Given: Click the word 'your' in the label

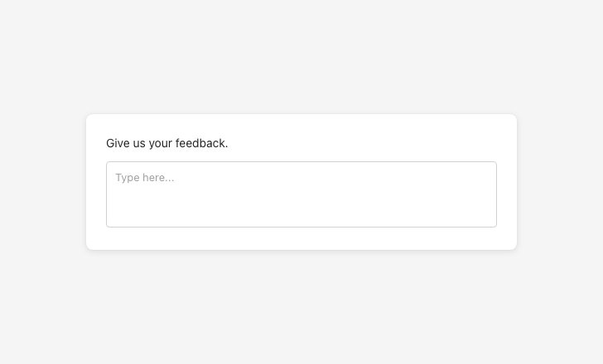Looking at the screenshot, I should (161, 143).
